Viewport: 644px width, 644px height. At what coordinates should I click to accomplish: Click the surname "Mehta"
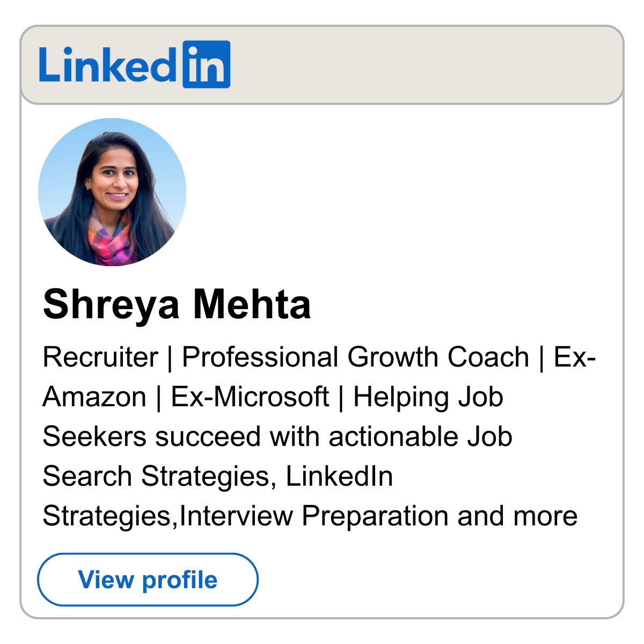click(x=252, y=304)
